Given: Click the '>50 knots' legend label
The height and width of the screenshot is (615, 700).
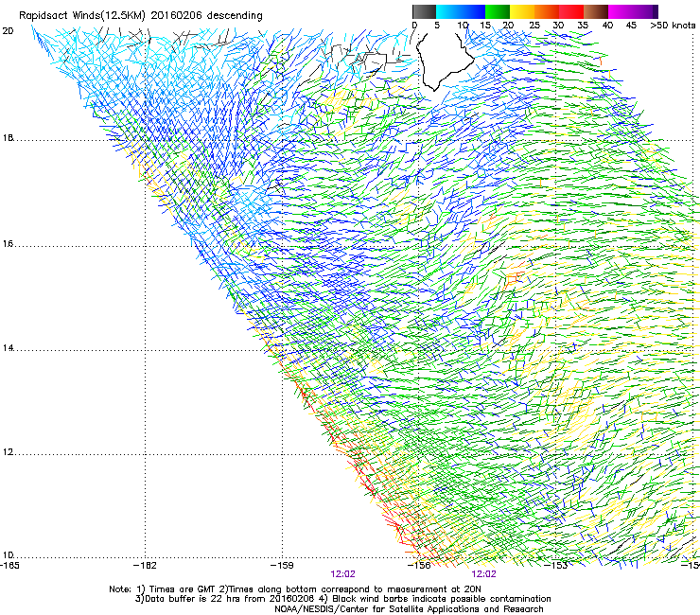Looking at the screenshot, I should pos(673,26).
